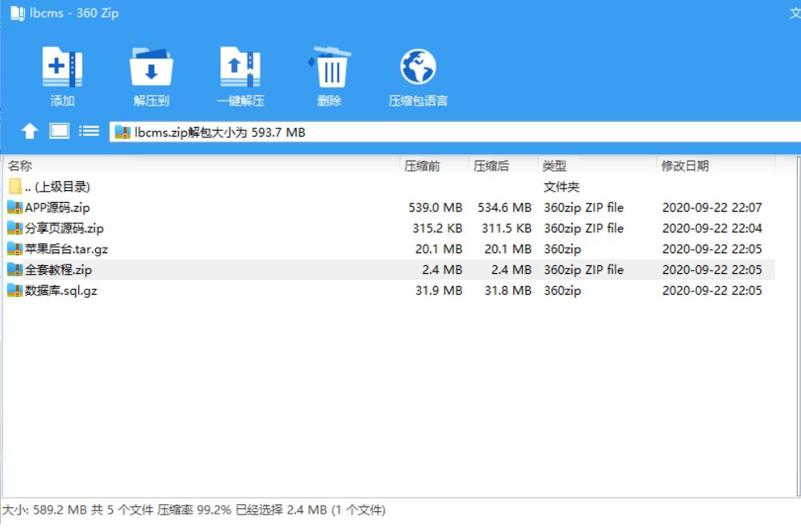
Task: Click the file icon of APP源码.zip
Action: point(15,207)
